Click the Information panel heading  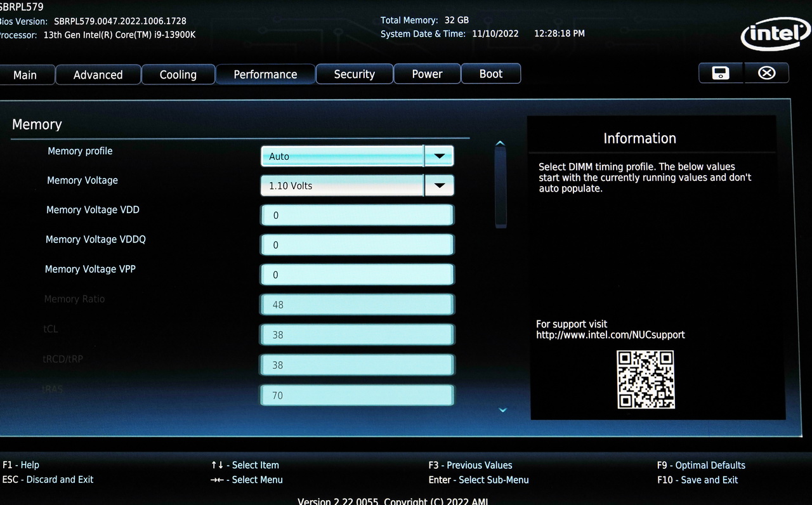[639, 138]
